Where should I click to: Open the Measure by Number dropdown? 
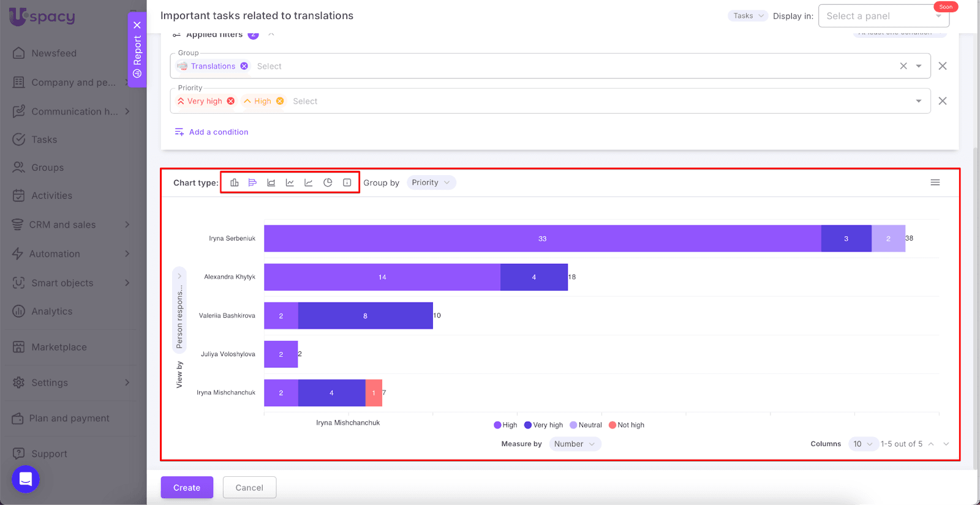575,444
